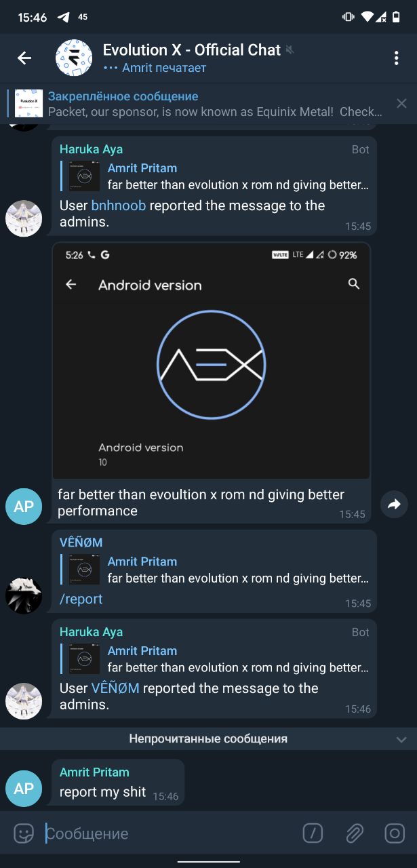Close the pinned message banner
417x868 pixels.
pos(401,104)
